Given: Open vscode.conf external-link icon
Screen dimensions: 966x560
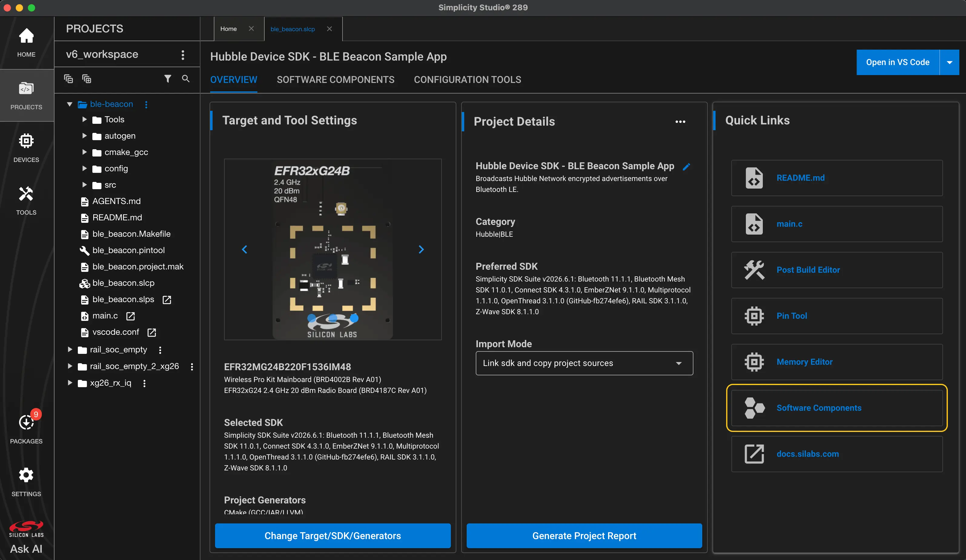Looking at the screenshot, I should (152, 332).
